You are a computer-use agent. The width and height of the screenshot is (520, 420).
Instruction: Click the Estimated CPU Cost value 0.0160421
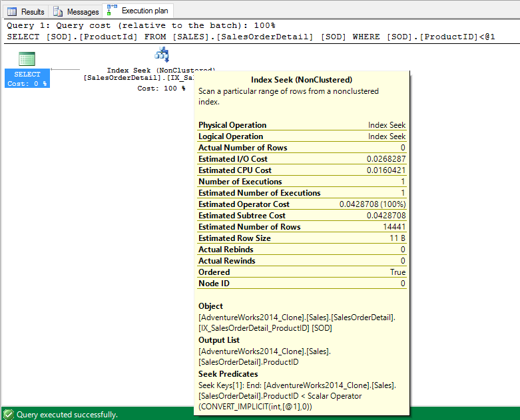pyautogui.click(x=386, y=170)
